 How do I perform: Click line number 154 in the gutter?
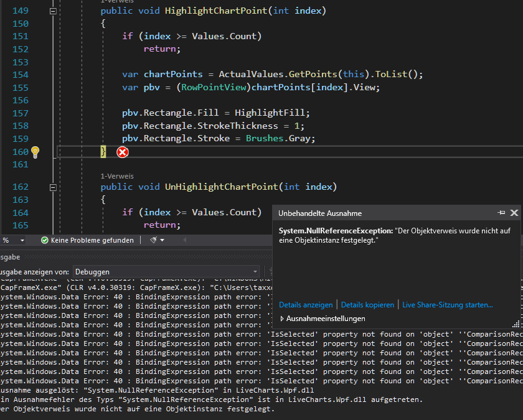point(21,75)
